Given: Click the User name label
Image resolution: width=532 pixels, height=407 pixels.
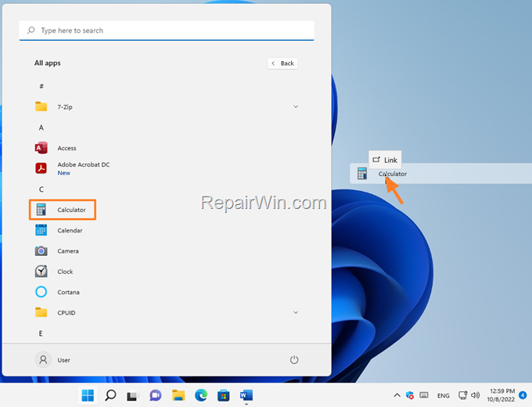Looking at the screenshot, I should [x=64, y=360].
